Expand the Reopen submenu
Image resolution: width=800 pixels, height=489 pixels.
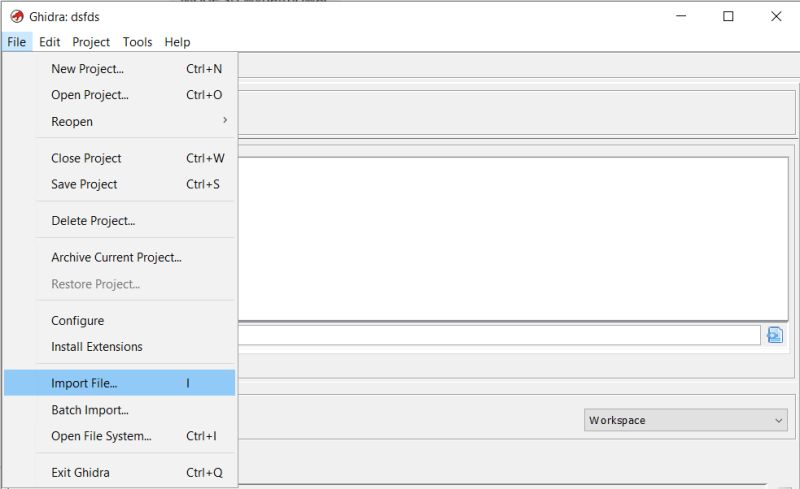(x=119, y=121)
